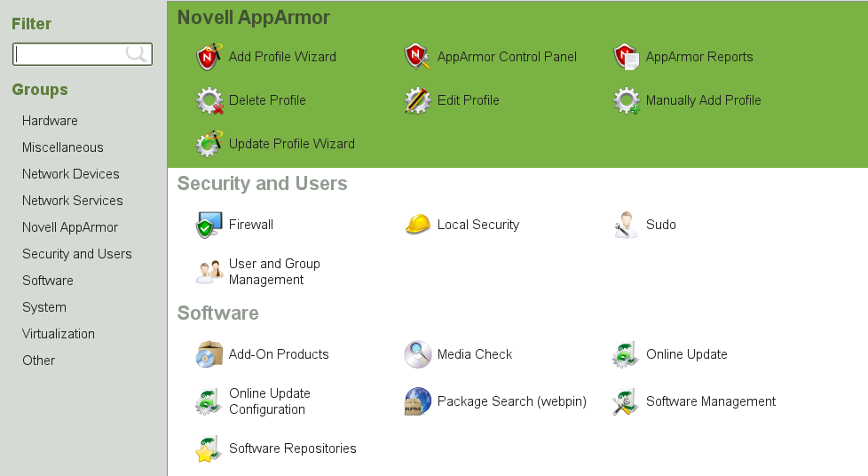Click Online Update Configuration text

tap(270, 401)
